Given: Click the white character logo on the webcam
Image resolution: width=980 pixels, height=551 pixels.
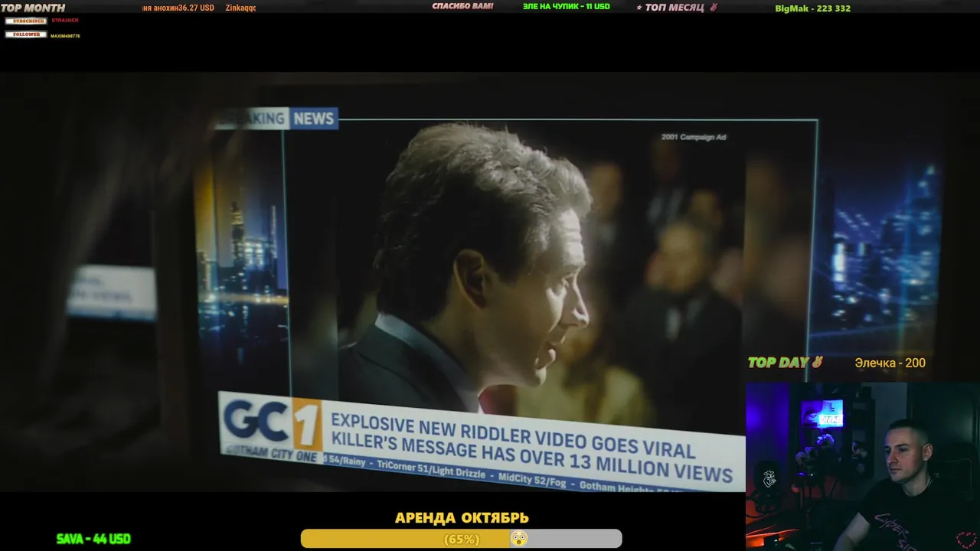Looking at the screenshot, I should (769, 479).
